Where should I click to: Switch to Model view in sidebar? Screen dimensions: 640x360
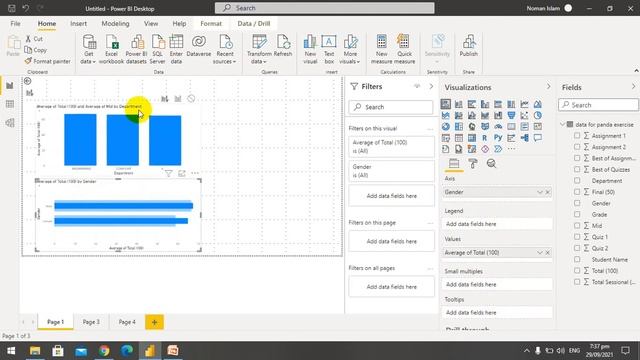click(x=10, y=123)
